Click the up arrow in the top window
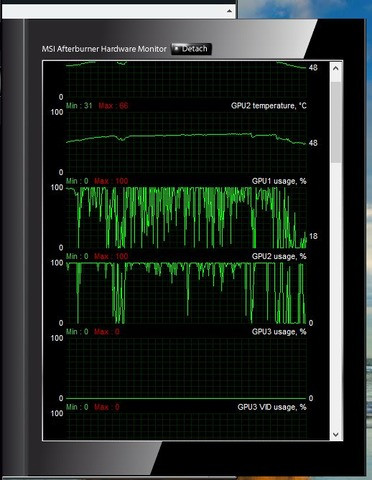This screenshot has width=372, height=480. tap(229, 11)
